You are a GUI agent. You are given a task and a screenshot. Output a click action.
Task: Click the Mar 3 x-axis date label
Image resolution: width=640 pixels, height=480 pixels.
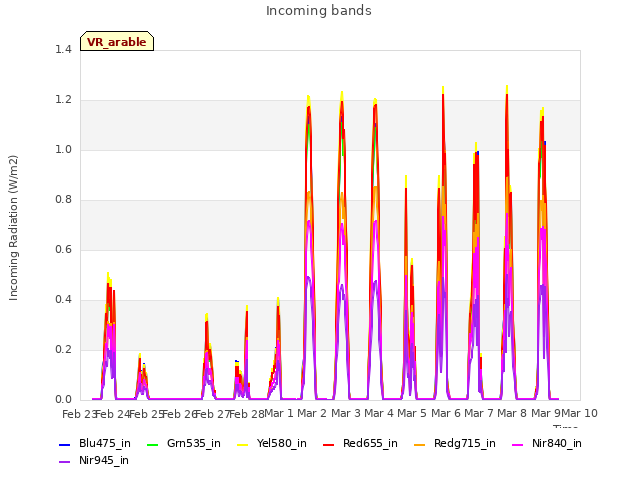[346, 413]
